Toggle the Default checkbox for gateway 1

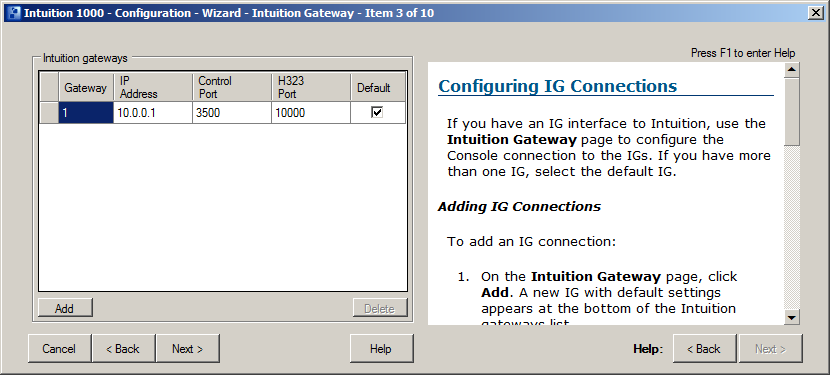coord(377,112)
